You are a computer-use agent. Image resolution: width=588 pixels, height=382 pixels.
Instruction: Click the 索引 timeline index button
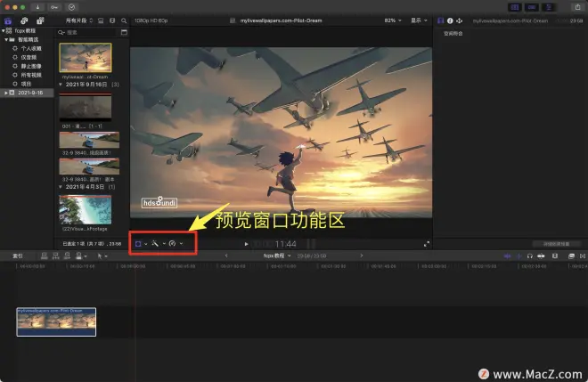tap(18, 256)
